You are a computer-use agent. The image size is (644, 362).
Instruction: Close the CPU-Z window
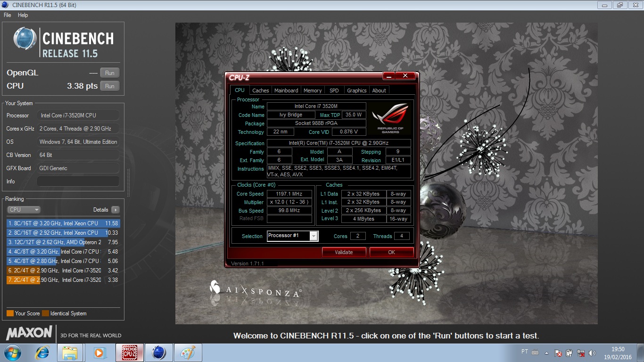tap(405, 76)
